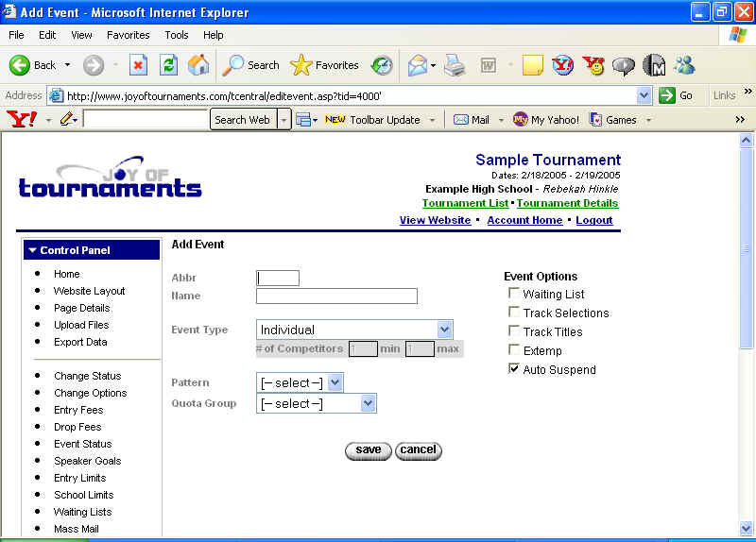The height and width of the screenshot is (542, 756).
Task: Enable the Waiting List checkbox
Action: 514,294
